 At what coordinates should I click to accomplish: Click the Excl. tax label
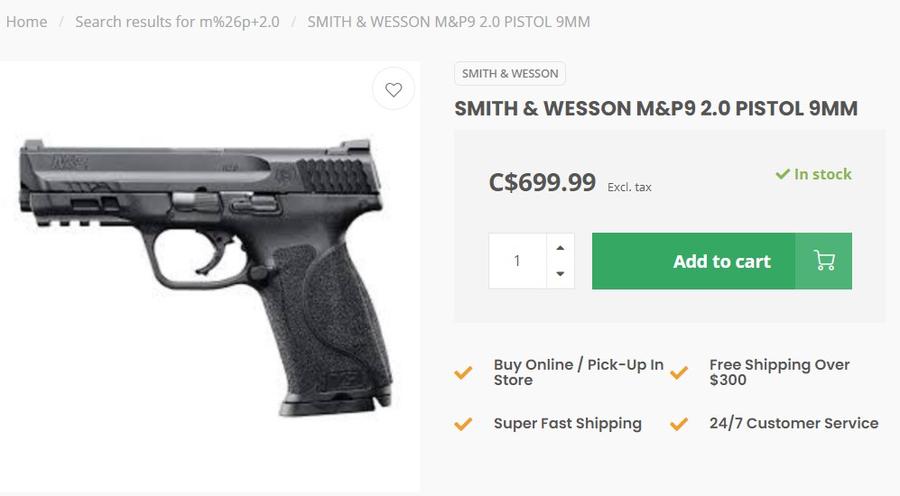tap(630, 187)
